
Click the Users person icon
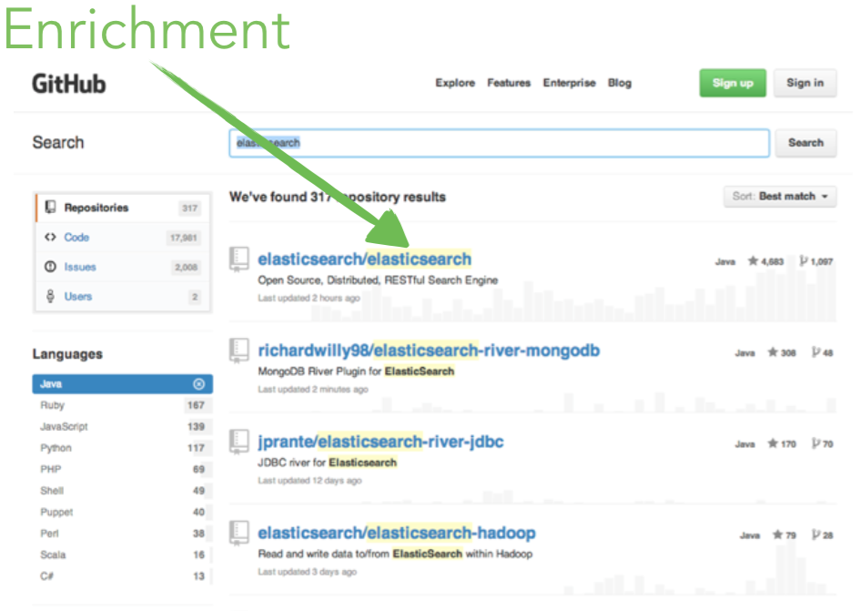point(50,296)
